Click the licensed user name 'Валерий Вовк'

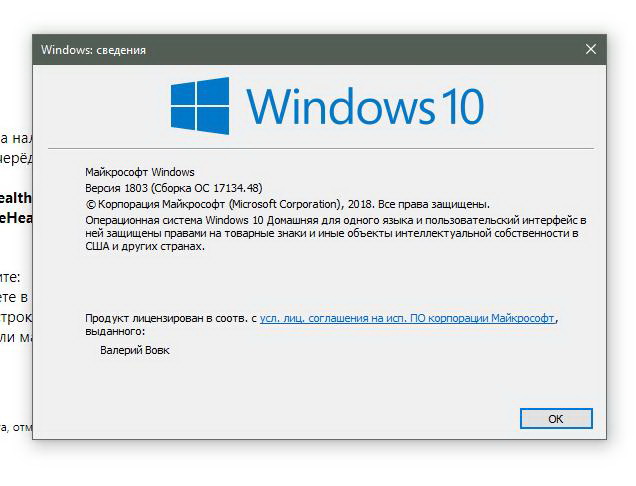point(135,350)
